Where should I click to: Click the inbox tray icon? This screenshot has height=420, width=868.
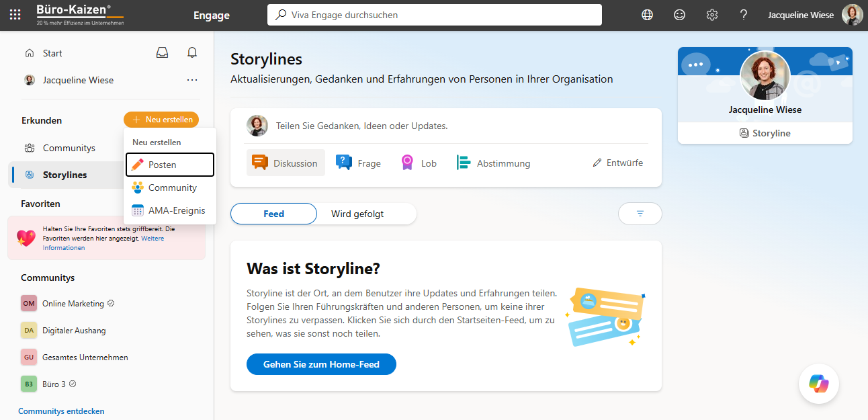tap(162, 53)
